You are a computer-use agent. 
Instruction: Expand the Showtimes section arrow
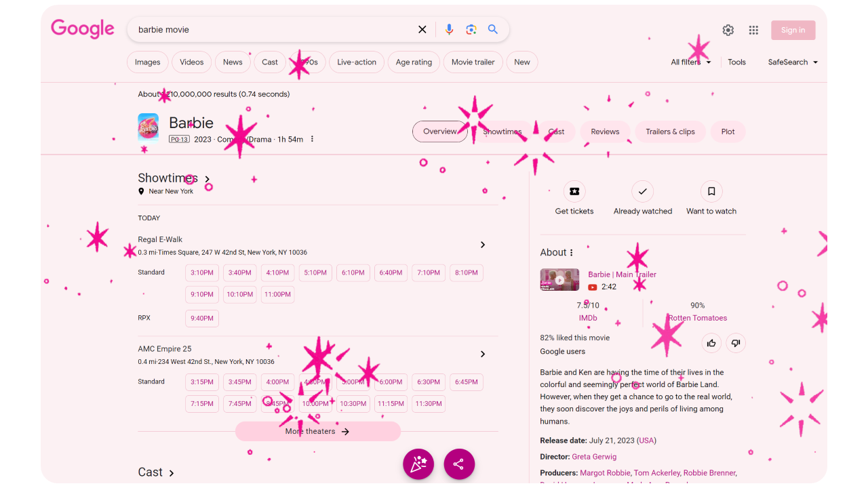coord(208,180)
